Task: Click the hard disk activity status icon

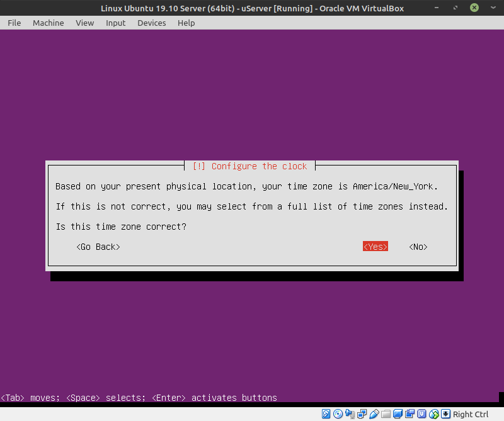Action: (326, 414)
